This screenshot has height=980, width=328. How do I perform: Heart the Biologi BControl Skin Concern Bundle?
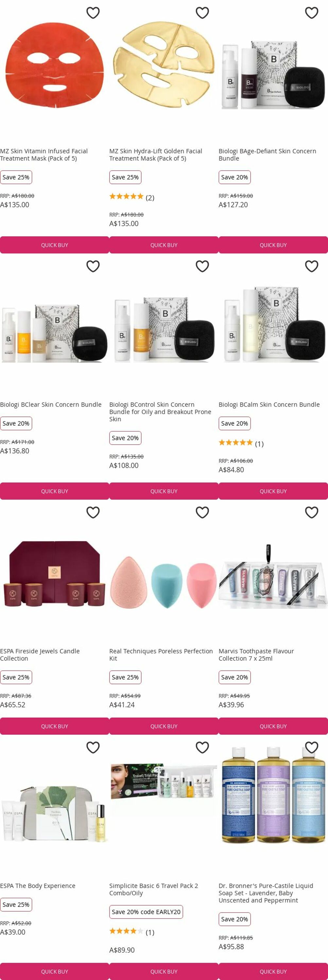point(202,266)
